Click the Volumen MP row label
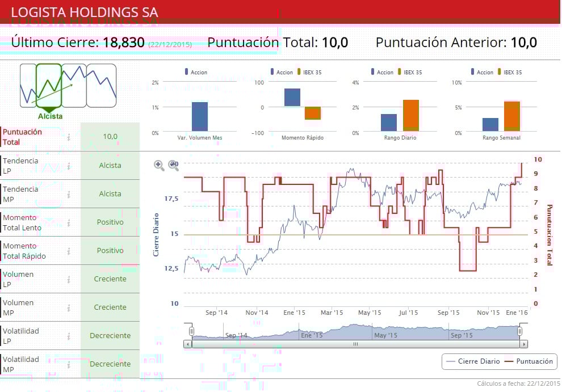562x392 pixels. [x=18, y=307]
